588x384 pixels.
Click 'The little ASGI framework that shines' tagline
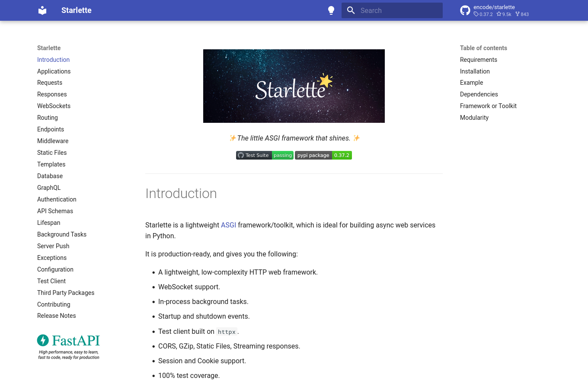294,138
